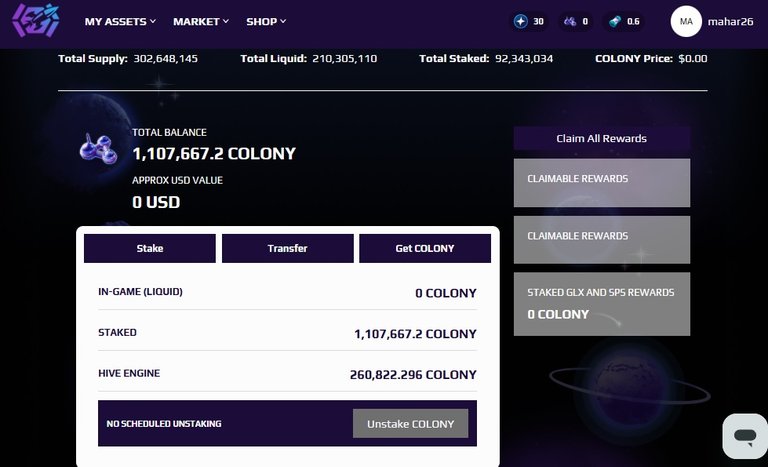Open mahar26 account name
Image resolution: width=768 pixels, height=467 pixels.
[x=730, y=22]
